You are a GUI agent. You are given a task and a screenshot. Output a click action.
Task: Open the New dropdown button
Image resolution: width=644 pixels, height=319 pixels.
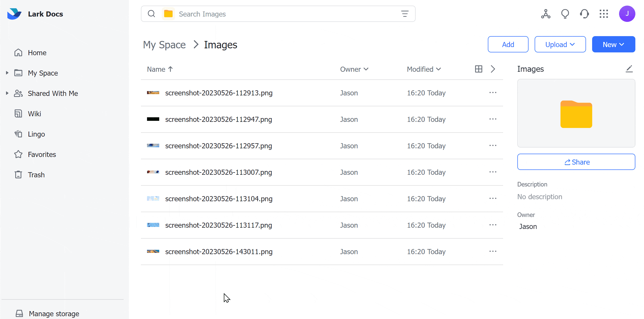click(x=613, y=45)
